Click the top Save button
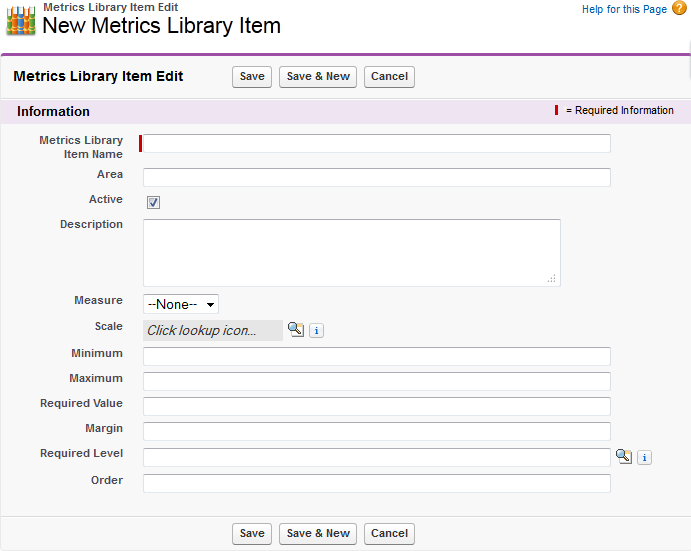Image resolution: width=691 pixels, height=551 pixels. coord(252,77)
